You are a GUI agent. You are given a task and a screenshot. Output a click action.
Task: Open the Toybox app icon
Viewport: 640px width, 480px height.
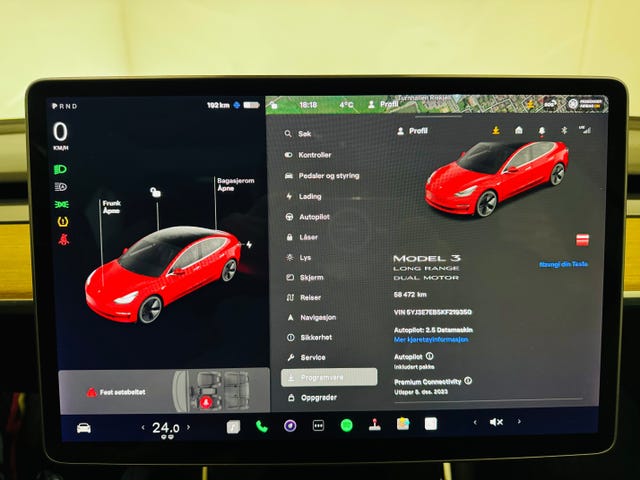(403, 424)
